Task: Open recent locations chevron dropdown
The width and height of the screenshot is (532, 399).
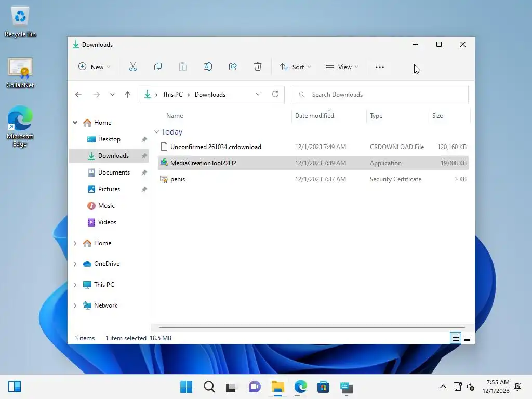Action: [x=112, y=95]
